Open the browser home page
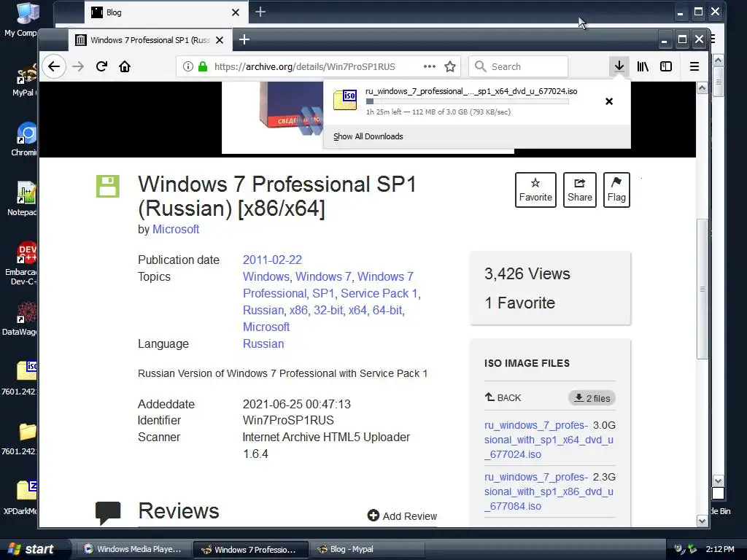The image size is (747, 560). (x=125, y=66)
